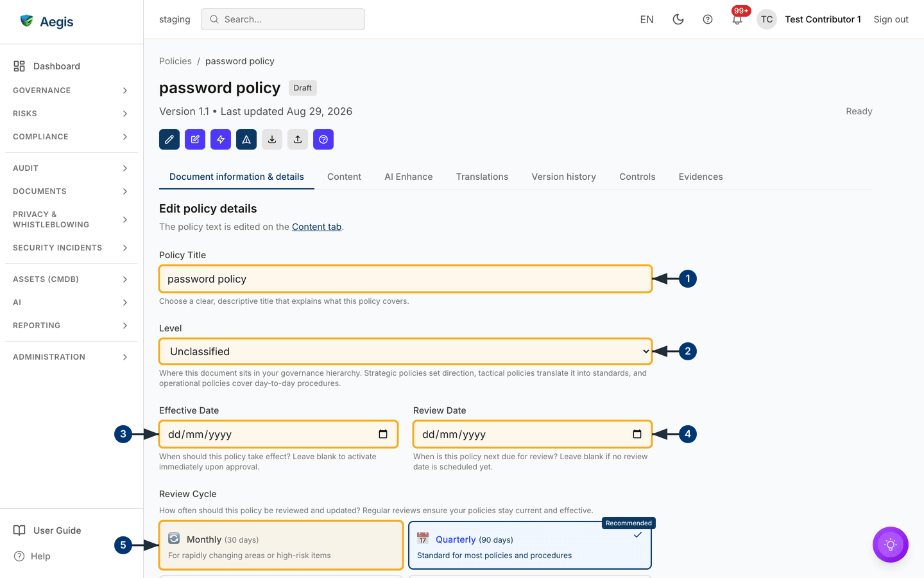Switch to Document information & details tab
The width and height of the screenshot is (924, 578).
pyautogui.click(x=237, y=177)
